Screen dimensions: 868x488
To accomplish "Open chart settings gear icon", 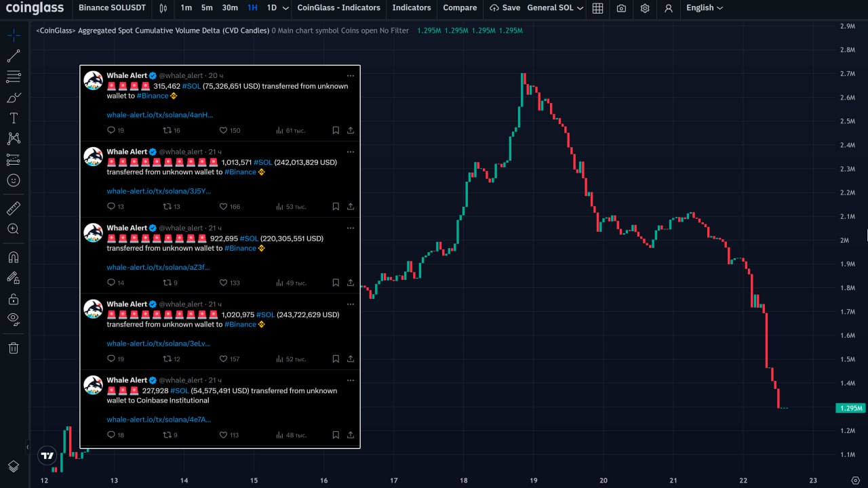I will coord(645,8).
